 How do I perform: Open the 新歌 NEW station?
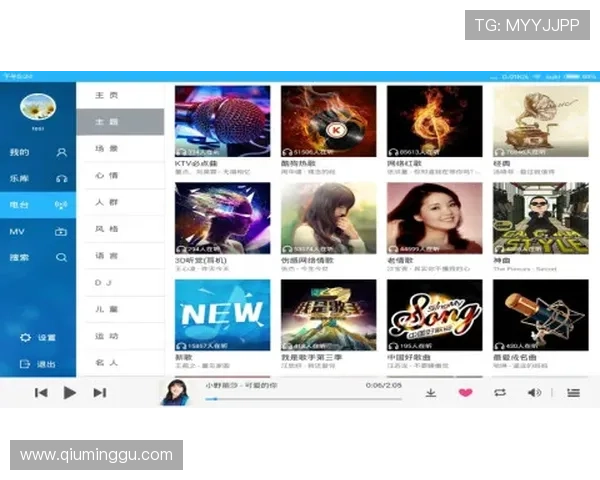click(x=222, y=315)
